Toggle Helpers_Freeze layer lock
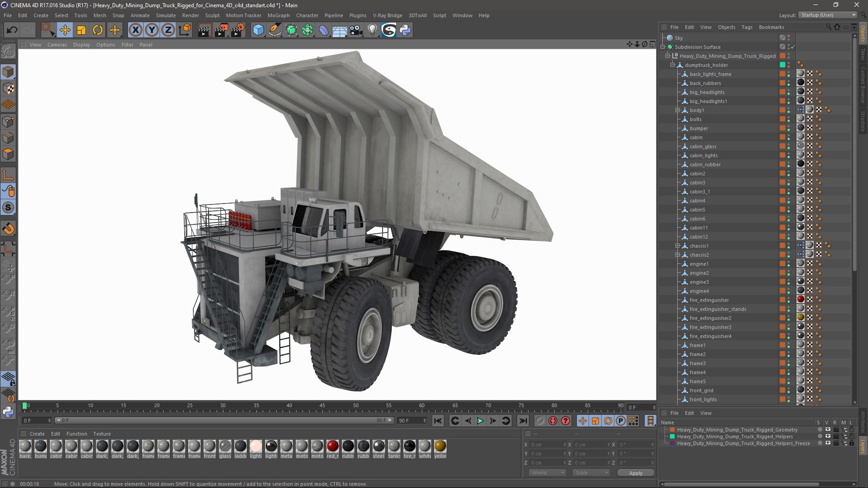 [x=852, y=443]
